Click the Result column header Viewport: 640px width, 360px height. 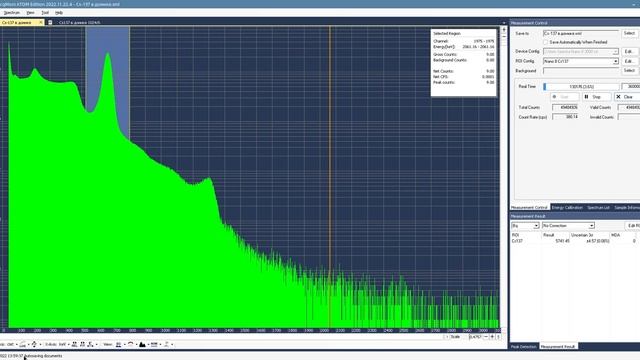(555, 235)
